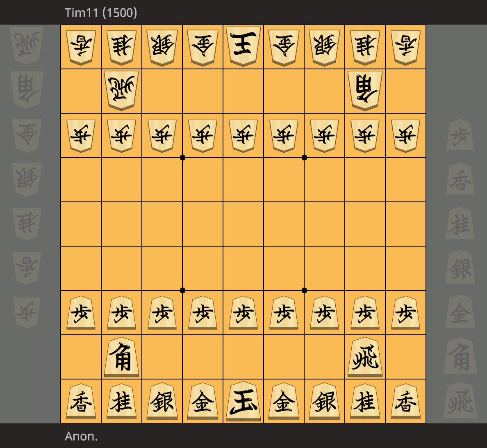The height and width of the screenshot is (448, 487).
Task: Select the top opponent's king (王) piece
Action: pyautogui.click(x=243, y=46)
